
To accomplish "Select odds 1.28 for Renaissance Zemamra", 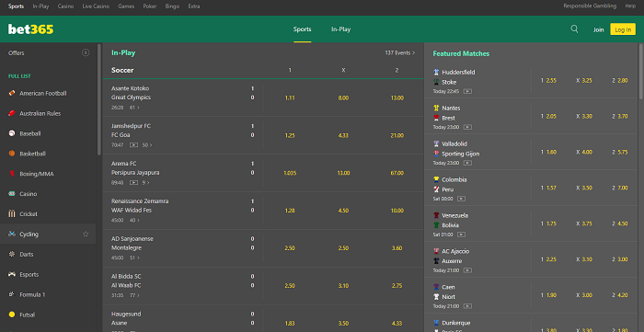I will pos(290,211).
